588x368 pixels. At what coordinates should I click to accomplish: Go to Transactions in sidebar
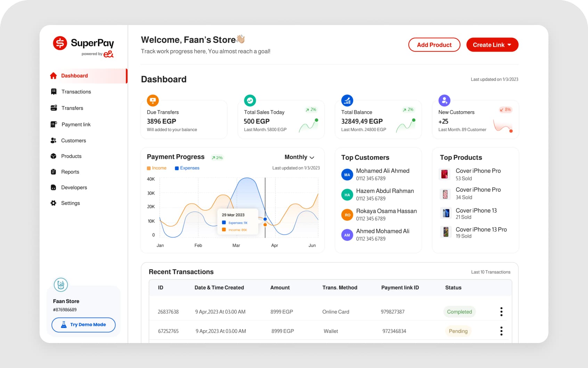click(76, 92)
